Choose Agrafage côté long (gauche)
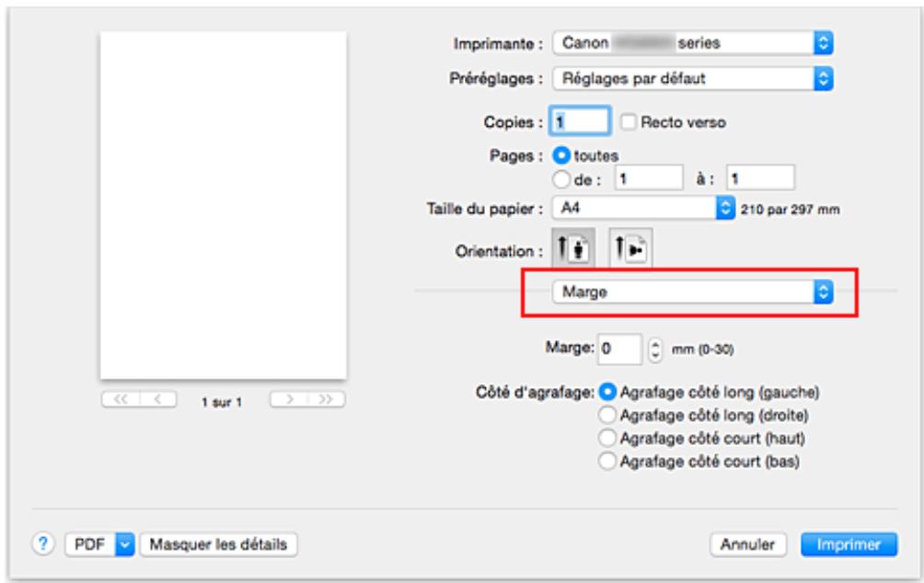The image size is (924, 583). point(607,392)
